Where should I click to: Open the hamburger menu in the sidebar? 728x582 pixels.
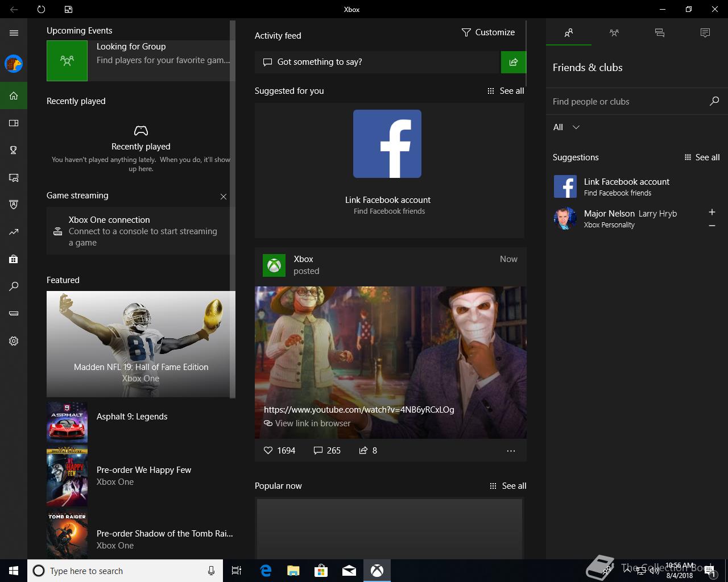(14, 33)
